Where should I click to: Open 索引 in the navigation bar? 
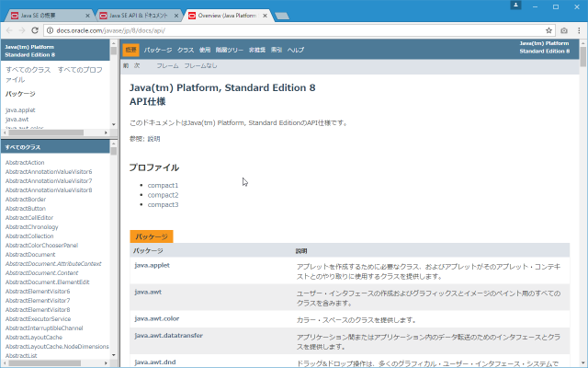277,50
